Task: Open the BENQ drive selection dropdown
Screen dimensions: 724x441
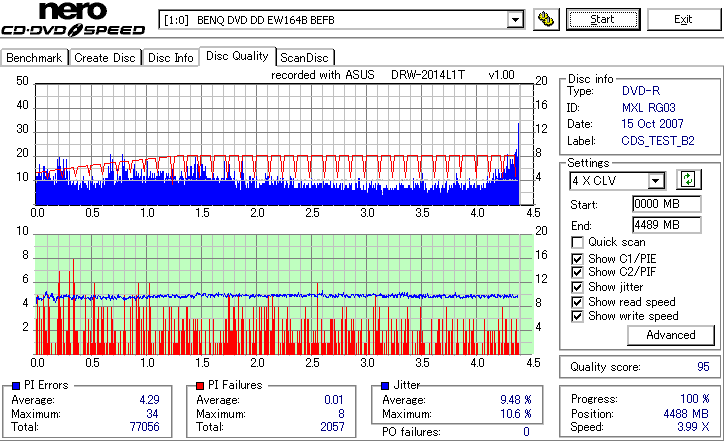Action: (515, 20)
